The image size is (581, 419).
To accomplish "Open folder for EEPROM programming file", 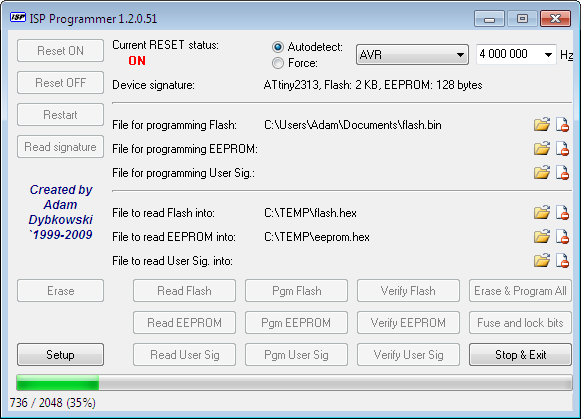I will (x=542, y=149).
